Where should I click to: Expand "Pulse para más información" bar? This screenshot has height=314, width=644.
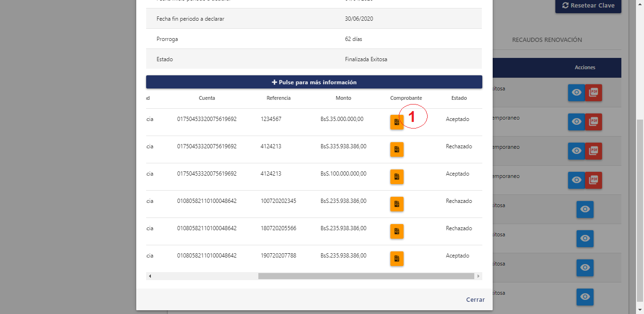(314, 82)
